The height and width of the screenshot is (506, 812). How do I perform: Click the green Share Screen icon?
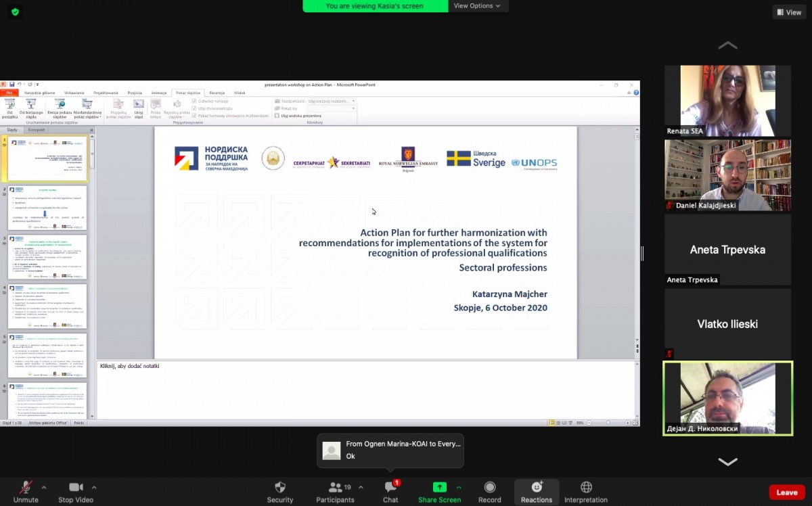439,488
